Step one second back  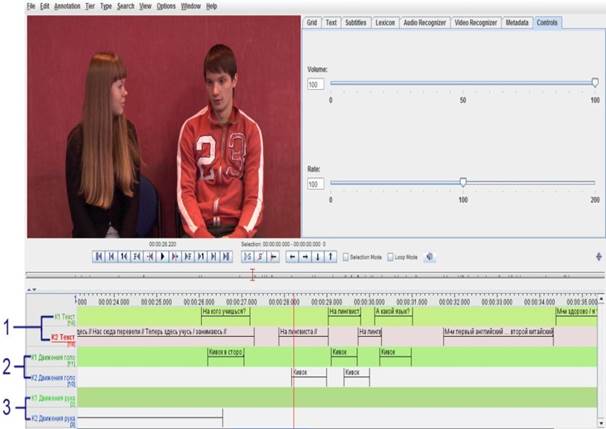[x=124, y=257]
